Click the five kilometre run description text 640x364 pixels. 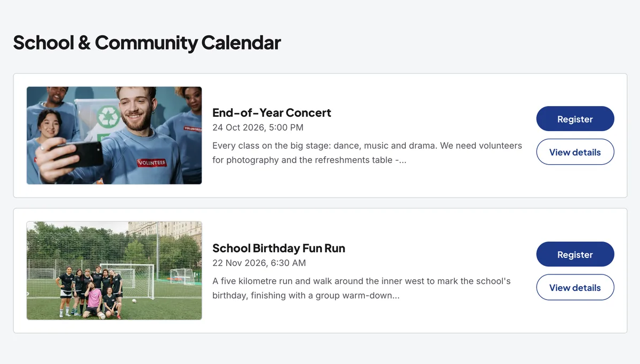[x=362, y=288]
